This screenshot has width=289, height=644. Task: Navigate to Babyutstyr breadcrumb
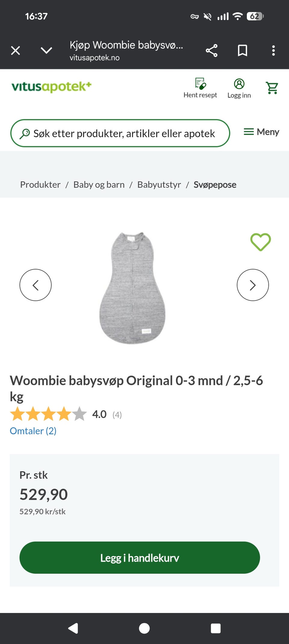[159, 184]
